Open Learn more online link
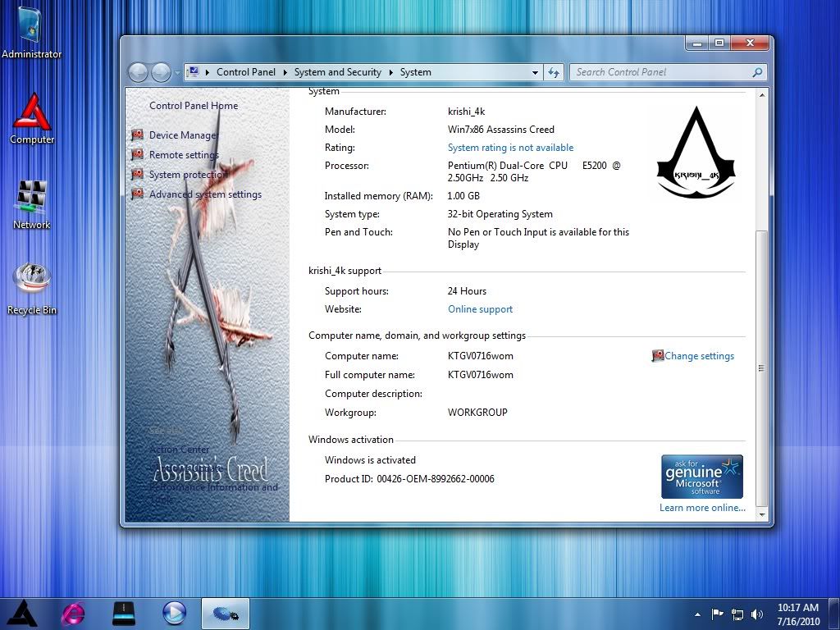840x630 pixels. tap(702, 507)
